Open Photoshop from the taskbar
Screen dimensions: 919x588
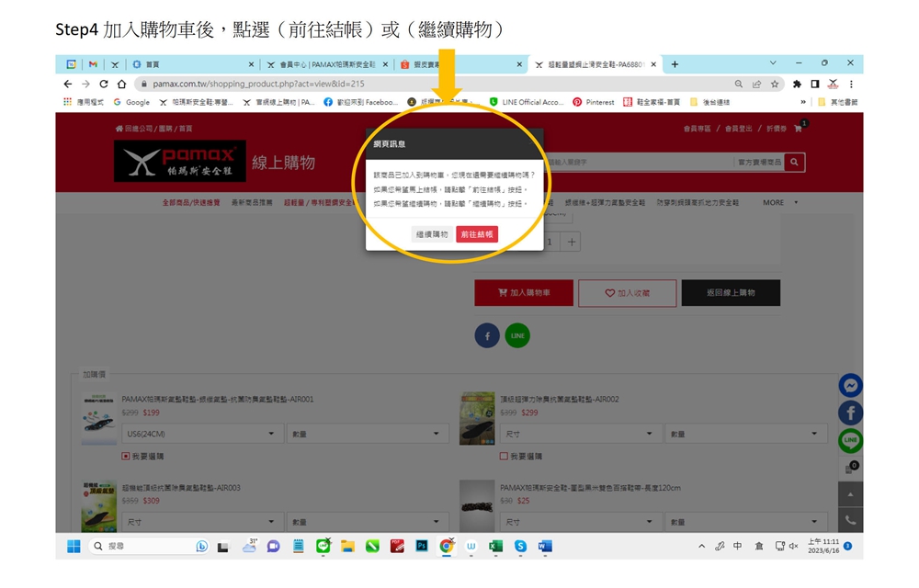[422, 546]
